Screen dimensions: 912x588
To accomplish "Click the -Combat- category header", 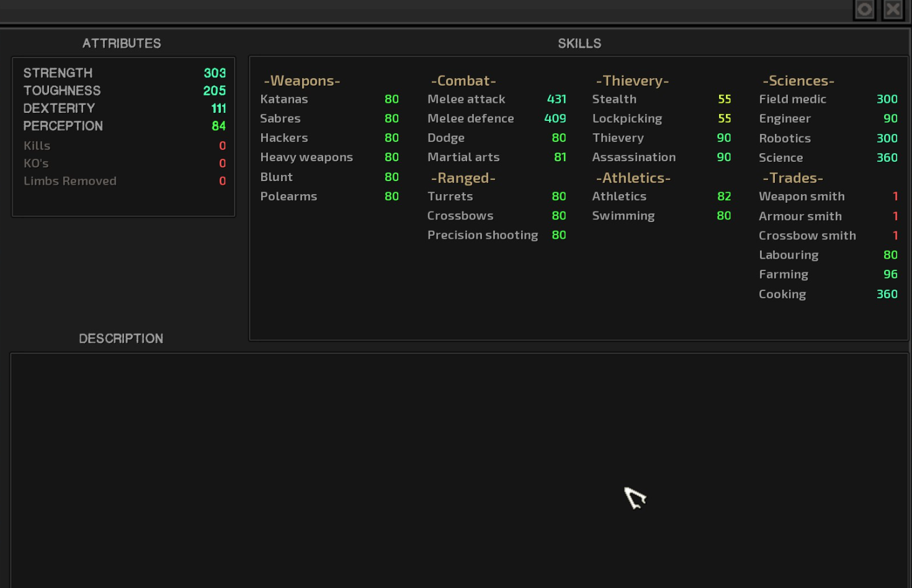I will 463,81.
